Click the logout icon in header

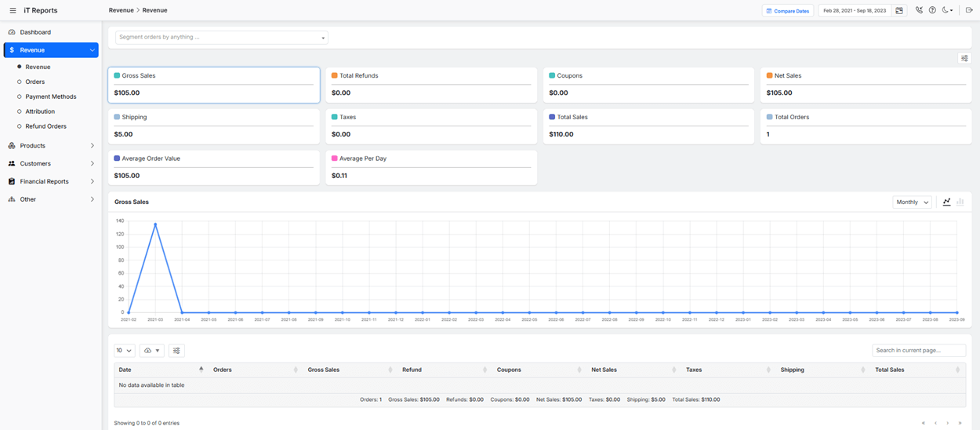[x=969, y=10]
